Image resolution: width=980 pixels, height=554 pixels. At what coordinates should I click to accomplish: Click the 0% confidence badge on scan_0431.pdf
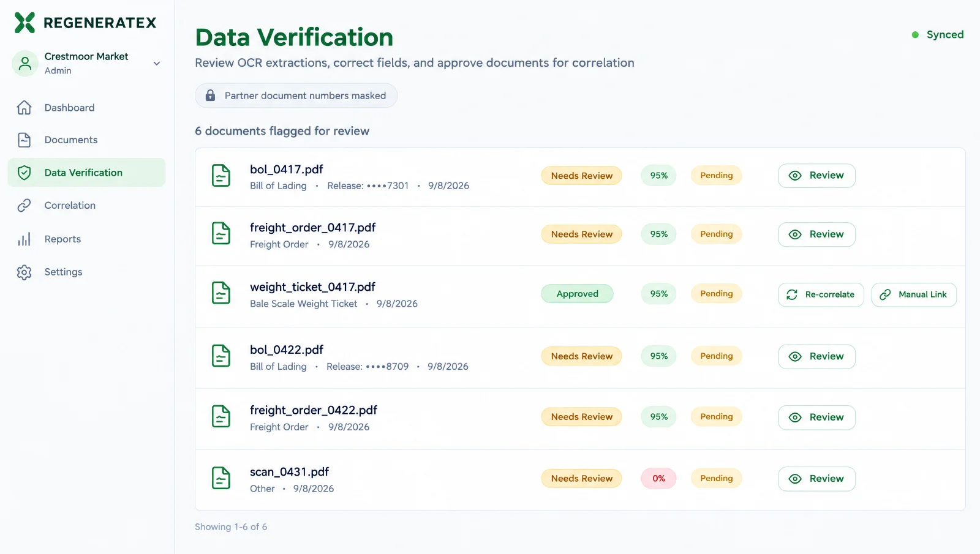(658, 479)
